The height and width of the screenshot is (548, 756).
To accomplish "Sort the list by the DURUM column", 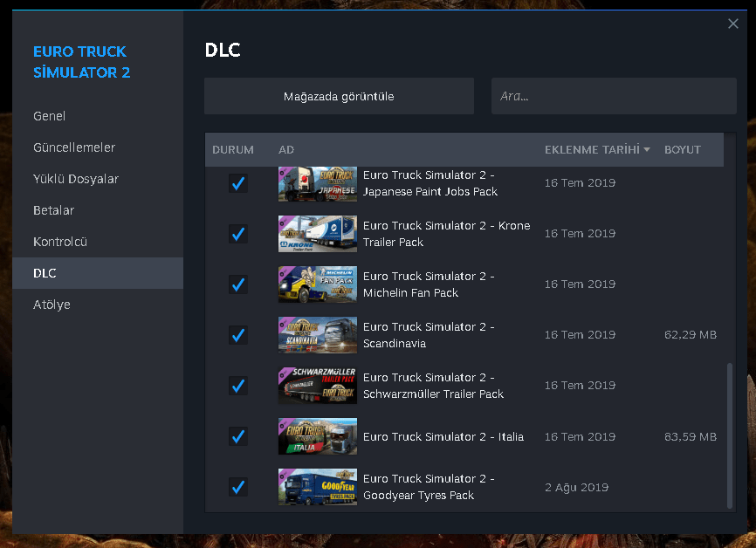I will (233, 150).
